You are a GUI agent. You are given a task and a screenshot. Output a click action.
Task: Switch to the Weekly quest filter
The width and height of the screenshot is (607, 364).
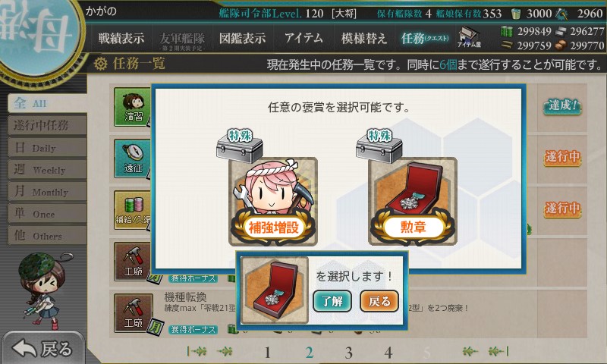[x=47, y=169]
